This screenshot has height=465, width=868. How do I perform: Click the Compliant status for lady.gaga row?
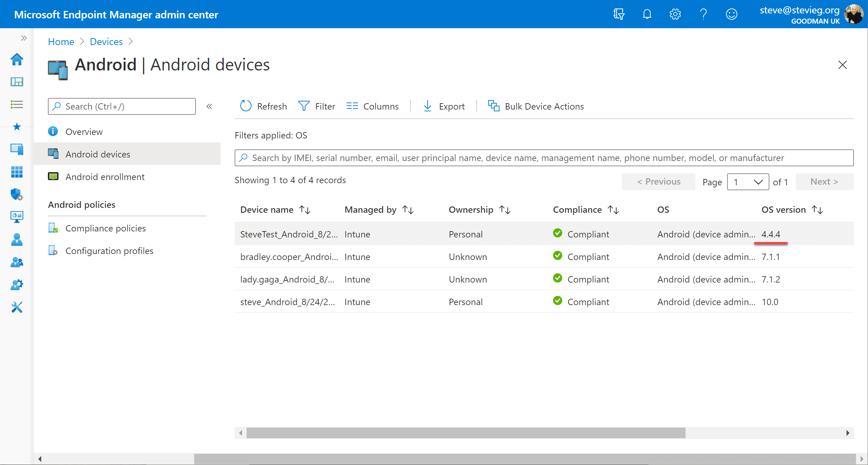pyautogui.click(x=581, y=279)
